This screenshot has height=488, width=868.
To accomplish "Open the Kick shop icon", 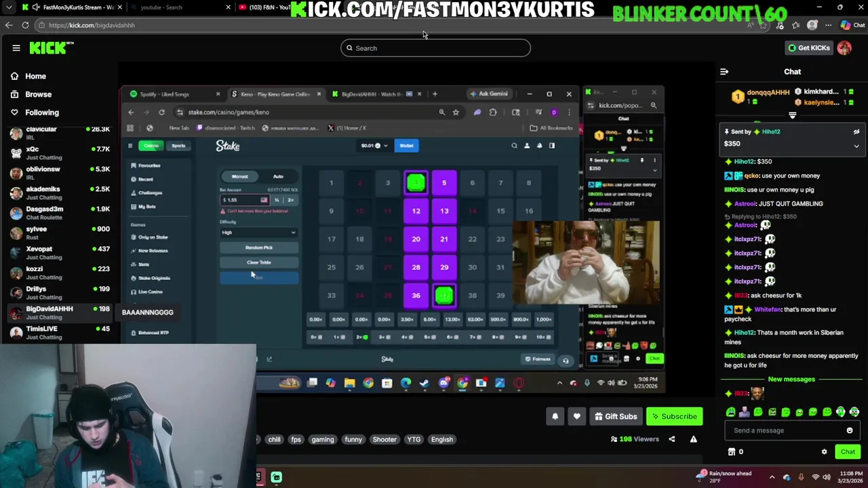I will coord(732,452).
